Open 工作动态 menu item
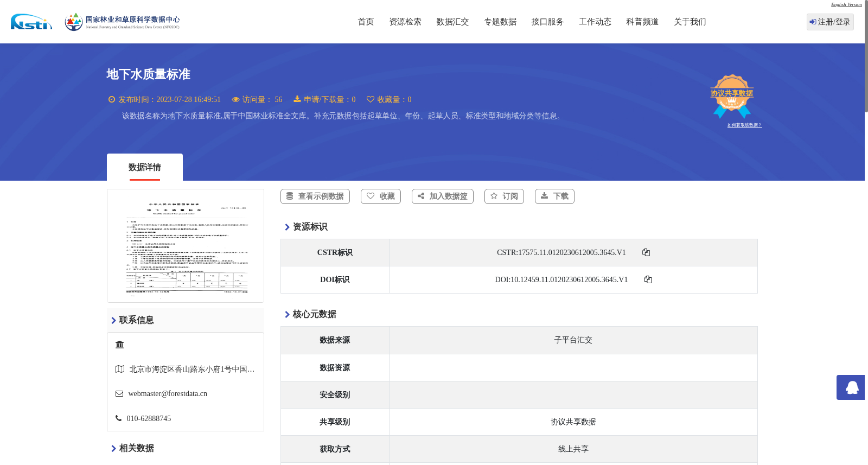This screenshot has height=465, width=868. tap(595, 22)
